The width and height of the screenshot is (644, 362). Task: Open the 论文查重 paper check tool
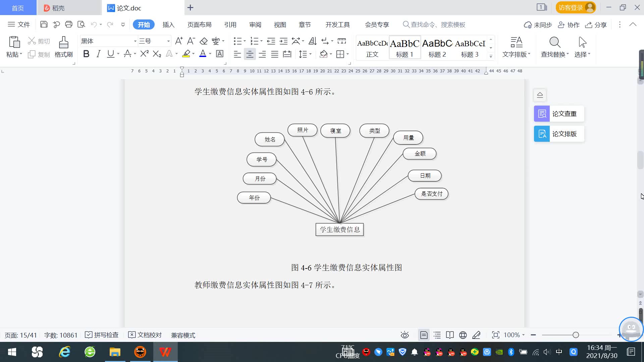[x=559, y=114]
